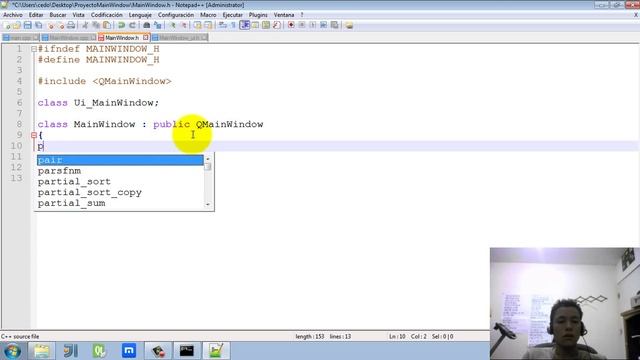Undo the last edit via toolbar
The width and height of the screenshot is (640, 360).
[121, 25]
